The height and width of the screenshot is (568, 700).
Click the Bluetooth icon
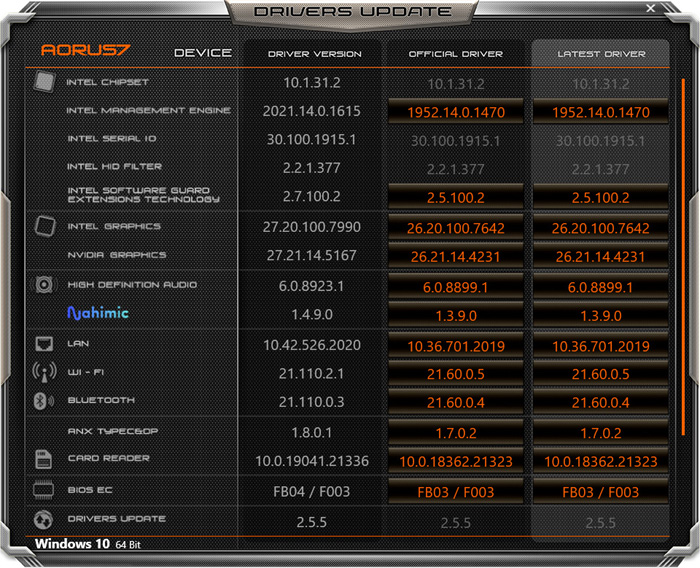(44, 401)
